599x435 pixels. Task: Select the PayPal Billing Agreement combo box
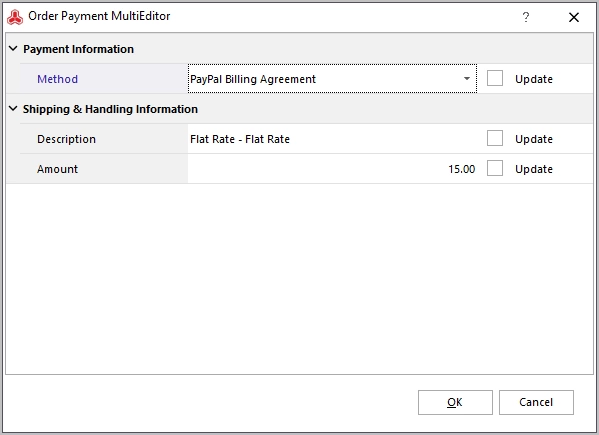pos(332,79)
